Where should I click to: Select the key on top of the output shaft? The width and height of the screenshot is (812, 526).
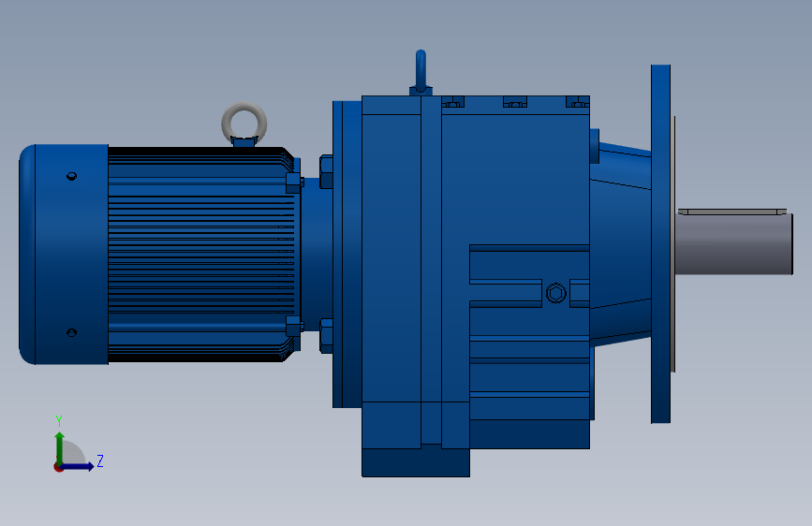tap(732, 212)
